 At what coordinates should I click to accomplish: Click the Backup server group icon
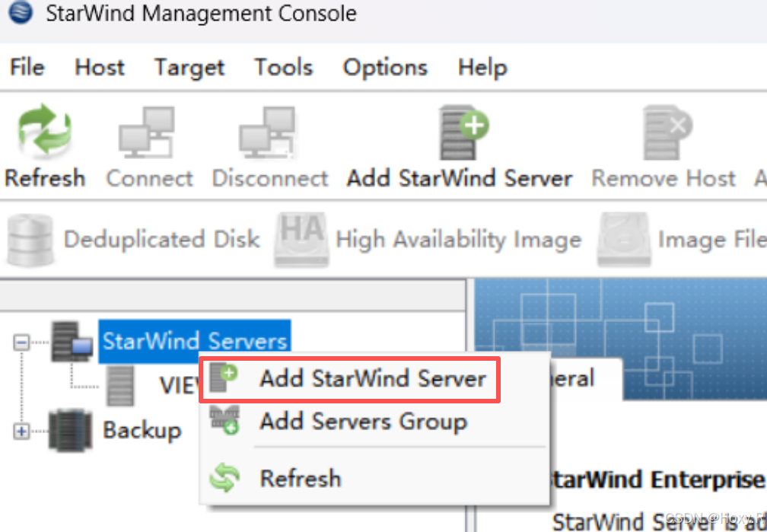pyautogui.click(x=71, y=430)
